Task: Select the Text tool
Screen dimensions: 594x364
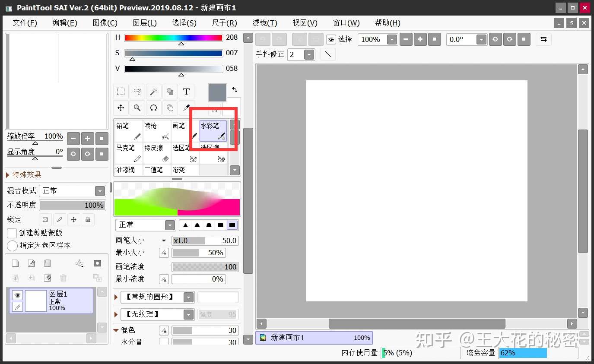Action: [x=186, y=91]
